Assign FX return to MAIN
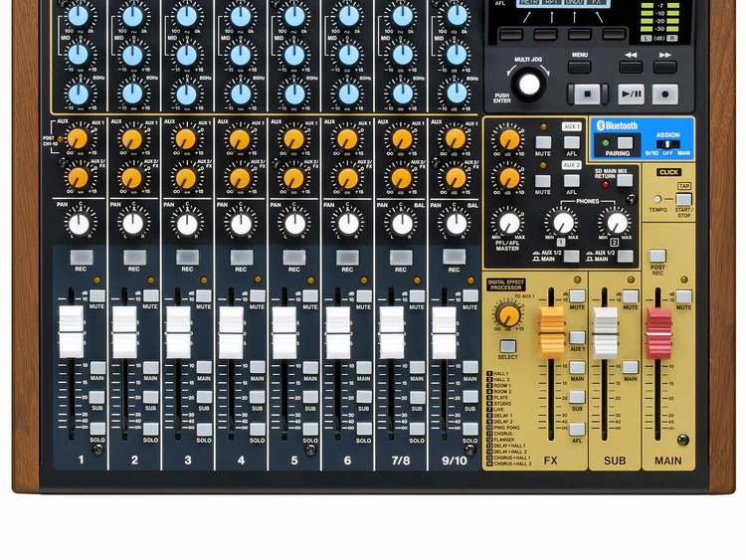This screenshot has width=746, height=560. pos(577,368)
